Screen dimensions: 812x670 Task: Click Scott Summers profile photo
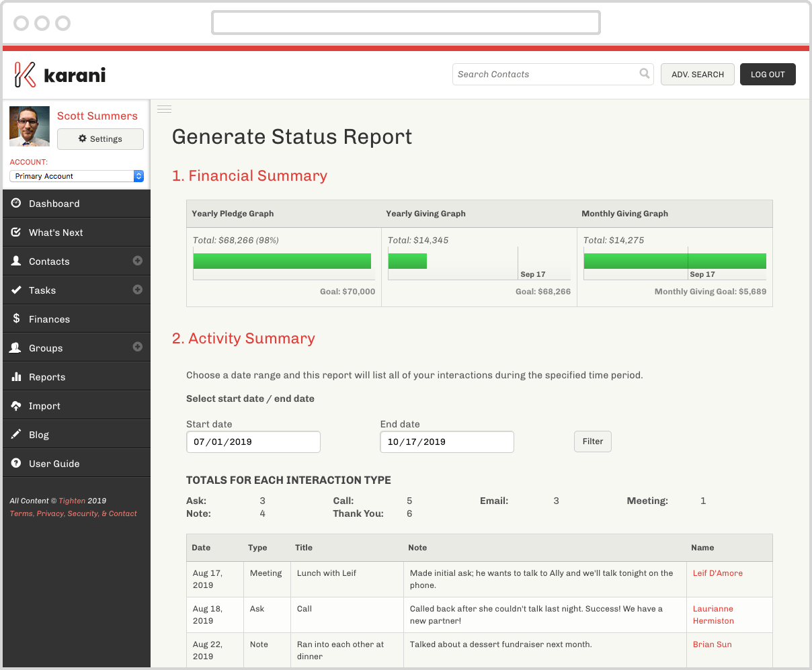(30, 126)
